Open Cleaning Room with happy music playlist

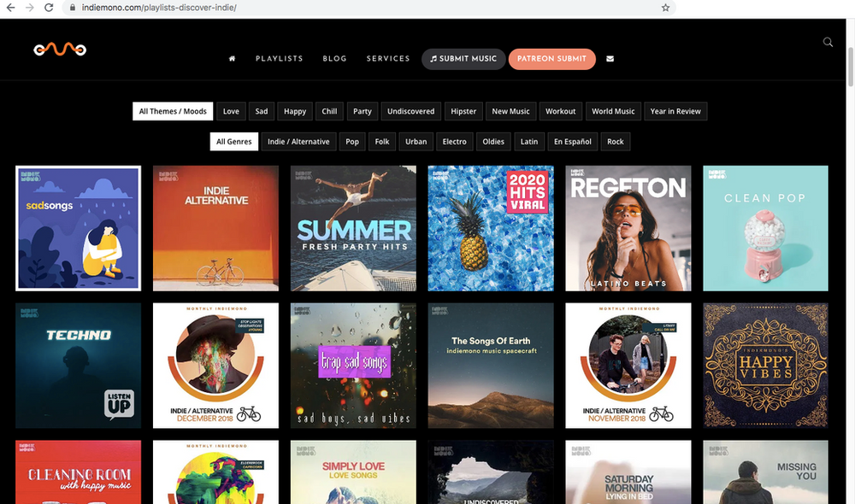pos(79,472)
